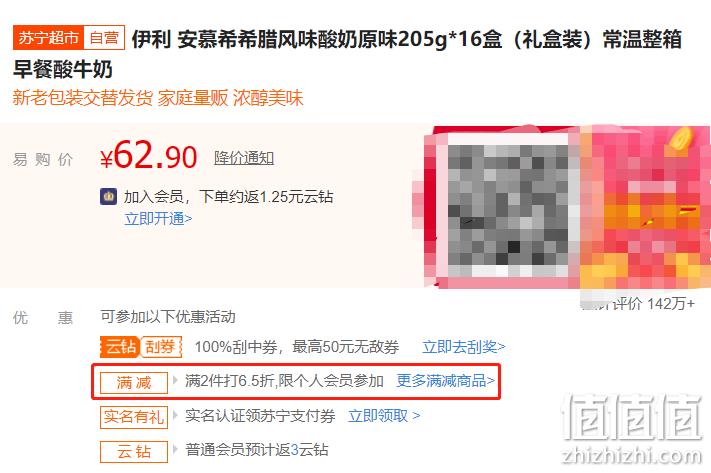Click the 苏宁超市 orange badge
The height and width of the screenshot is (473, 711).
tap(48, 37)
